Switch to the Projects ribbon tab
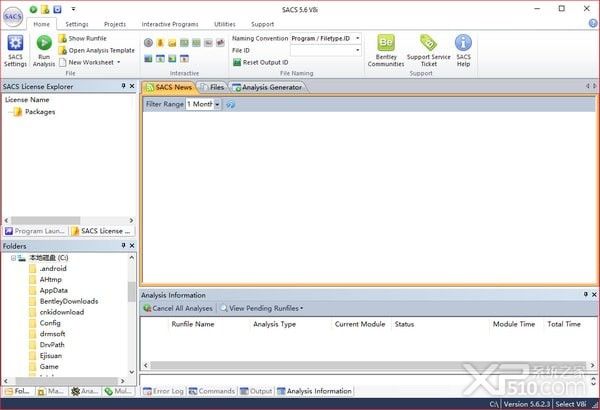The image size is (600, 410). tap(115, 24)
